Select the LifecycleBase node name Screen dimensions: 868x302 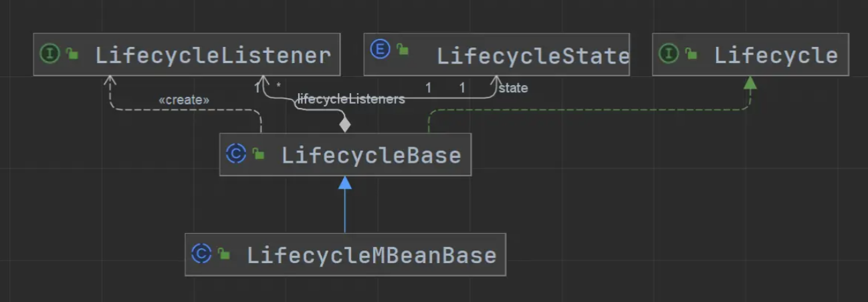click(371, 155)
